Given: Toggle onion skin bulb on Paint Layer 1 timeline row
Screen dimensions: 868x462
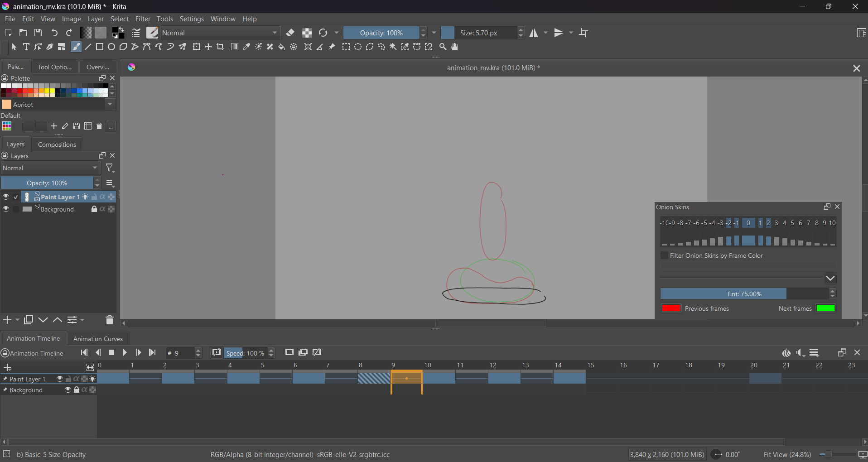Looking at the screenshot, I should pyautogui.click(x=93, y=379).
